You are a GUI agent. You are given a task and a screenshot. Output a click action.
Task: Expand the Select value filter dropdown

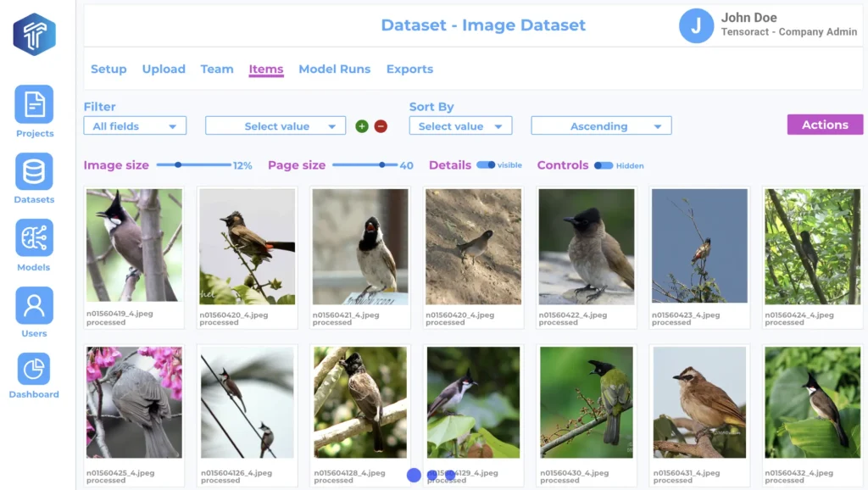275,125
